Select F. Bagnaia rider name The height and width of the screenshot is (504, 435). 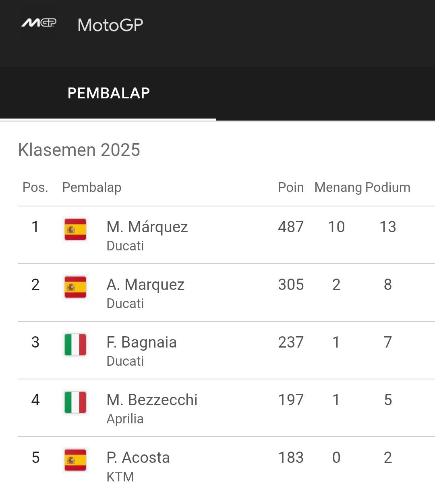pyautogui.click(x=141, y=342)
